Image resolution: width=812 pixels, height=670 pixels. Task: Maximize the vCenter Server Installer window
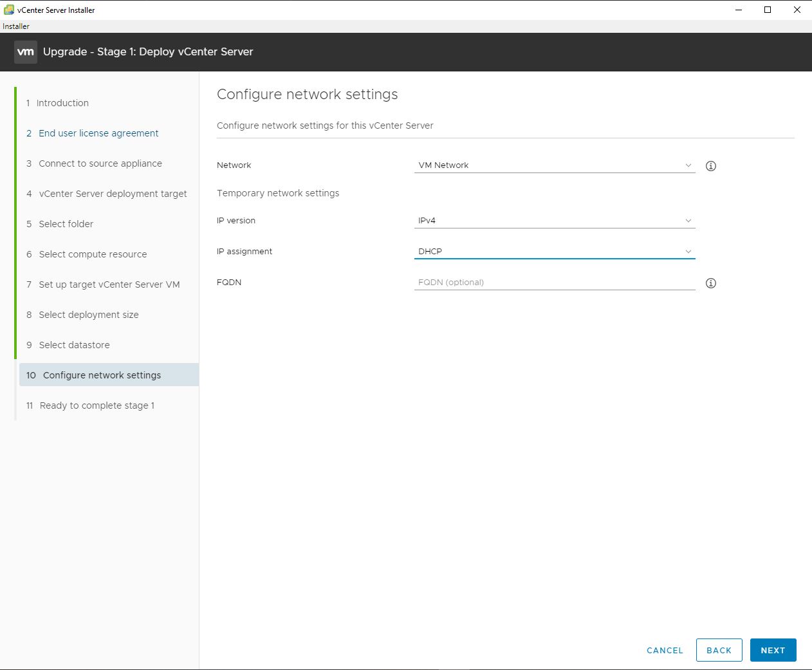click(x=768, y=10)
